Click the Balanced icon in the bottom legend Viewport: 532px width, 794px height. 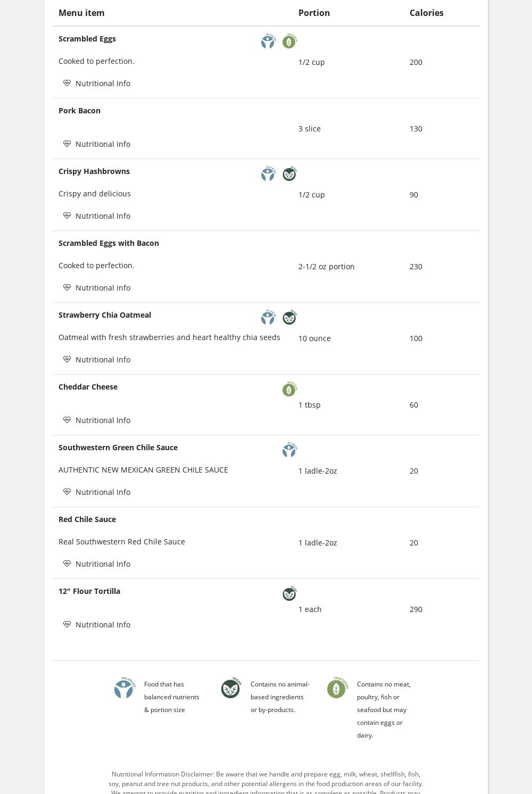(x=124, y=689)
